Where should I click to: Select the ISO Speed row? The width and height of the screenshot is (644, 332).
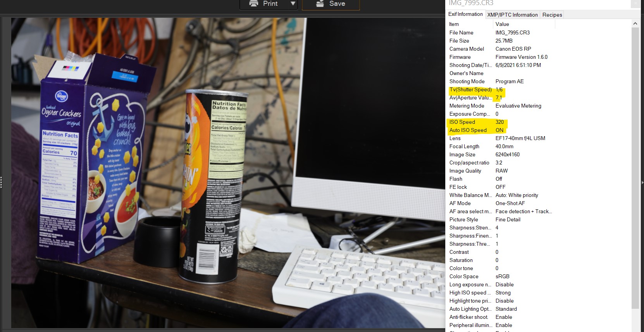tap(462, 122)
